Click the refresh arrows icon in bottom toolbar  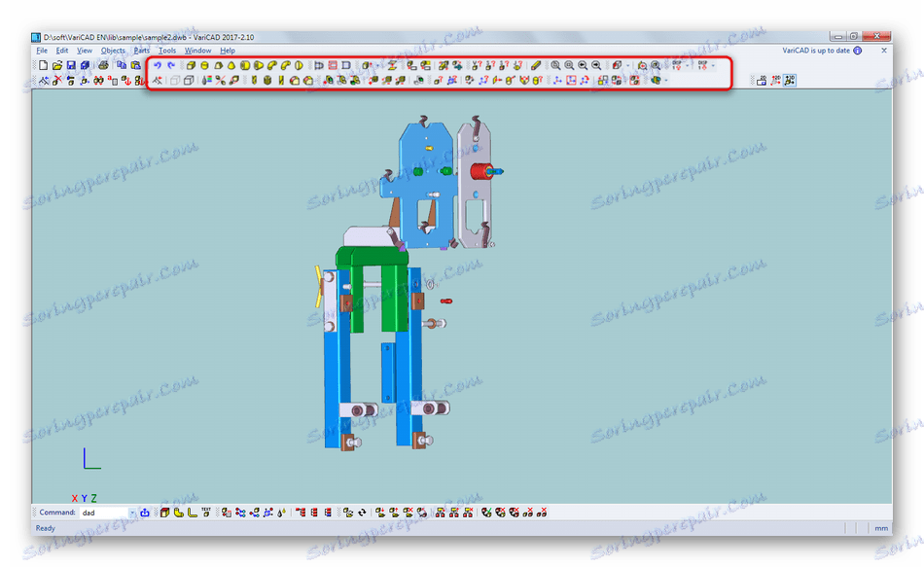pyautogui.click(x=363, y=513)
